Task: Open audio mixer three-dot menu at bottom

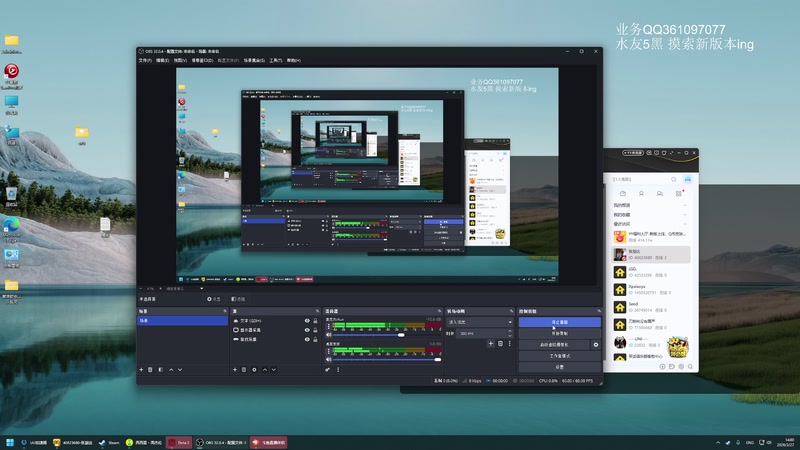Action: 338,369
